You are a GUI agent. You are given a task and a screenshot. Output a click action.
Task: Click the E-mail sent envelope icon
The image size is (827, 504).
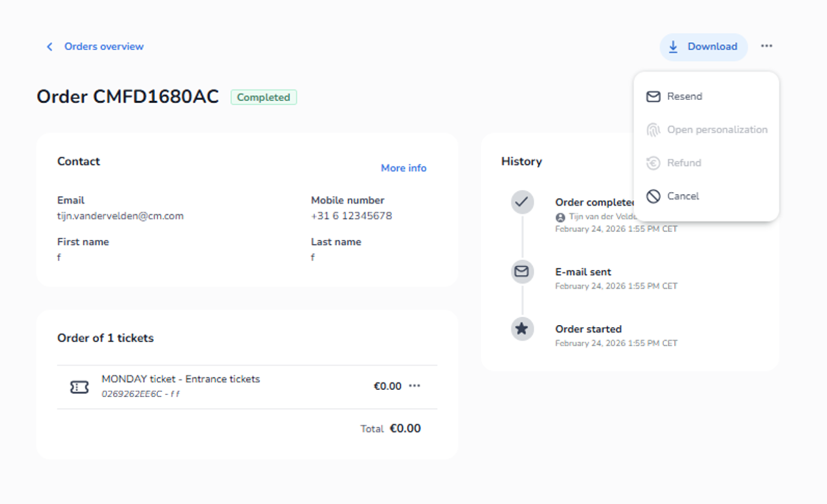tap(522, 272)
